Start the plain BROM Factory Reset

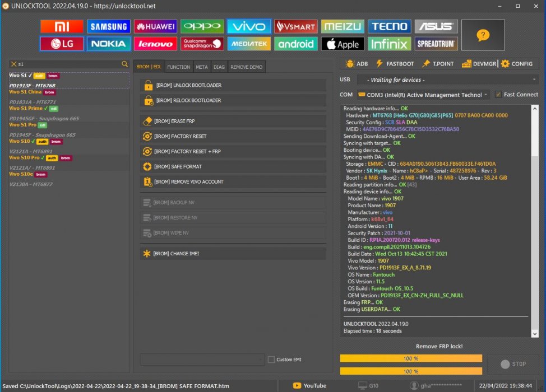233,136
